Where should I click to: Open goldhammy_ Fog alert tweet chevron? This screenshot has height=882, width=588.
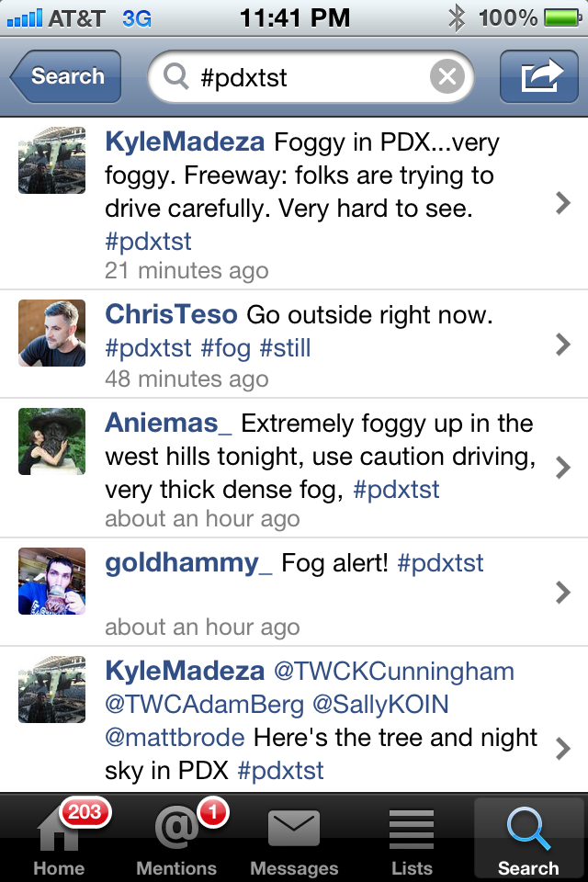coord(563,593)
